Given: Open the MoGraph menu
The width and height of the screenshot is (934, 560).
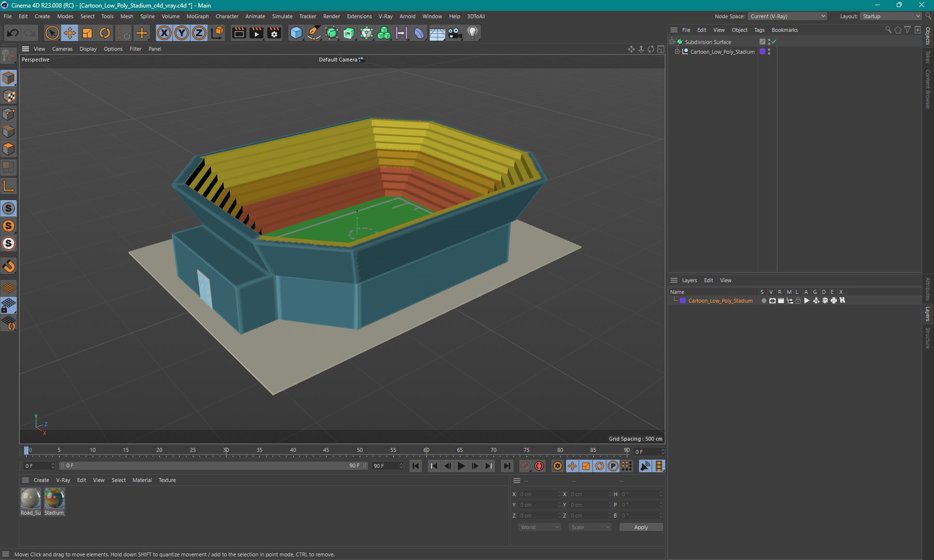Looking at the screenshot, I should point(198,17).
